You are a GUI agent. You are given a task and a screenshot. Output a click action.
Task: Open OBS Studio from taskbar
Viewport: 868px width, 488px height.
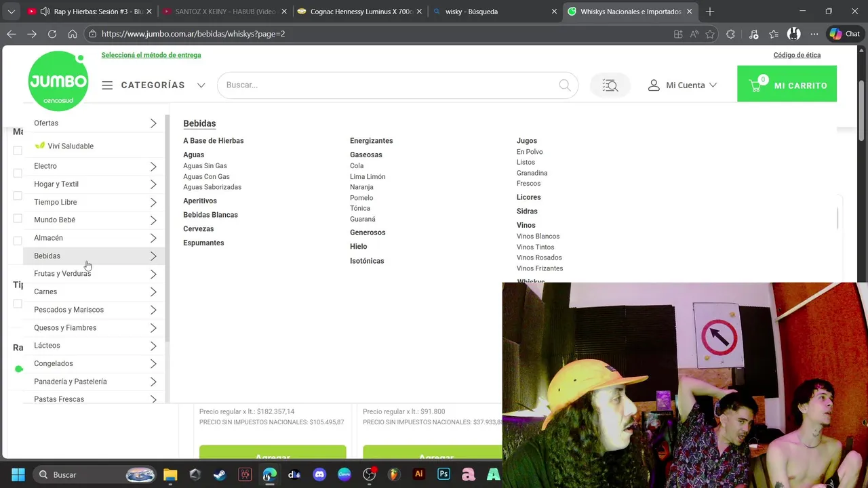click(369, 474)
